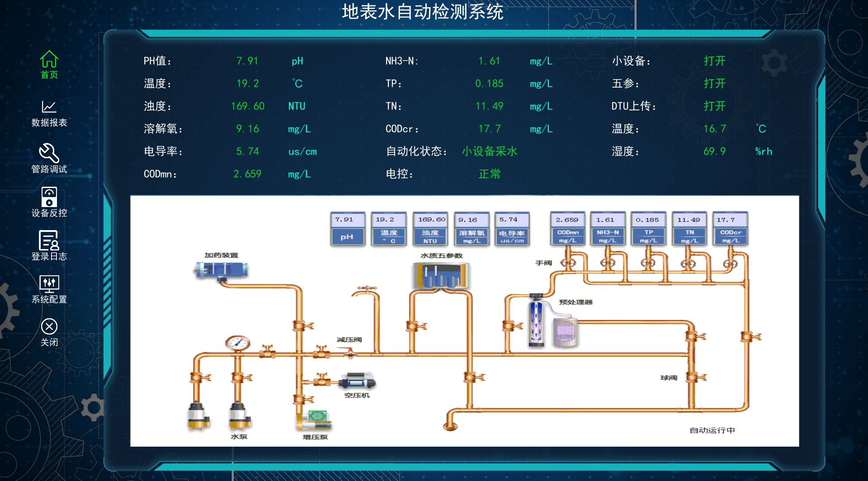Click the 空压机 air compressor icon
Screen dimensions: 868x481
(x=357, y=382)
